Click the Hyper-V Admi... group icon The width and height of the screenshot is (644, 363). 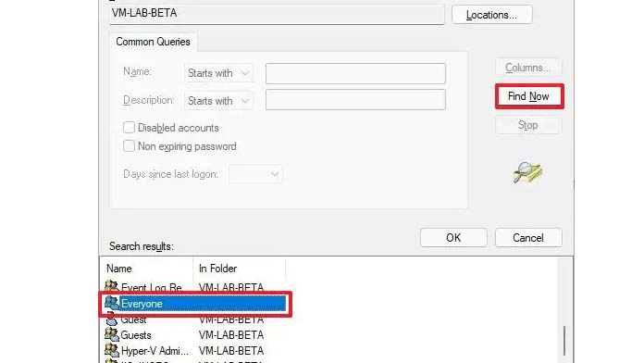(x=111, y=350)
